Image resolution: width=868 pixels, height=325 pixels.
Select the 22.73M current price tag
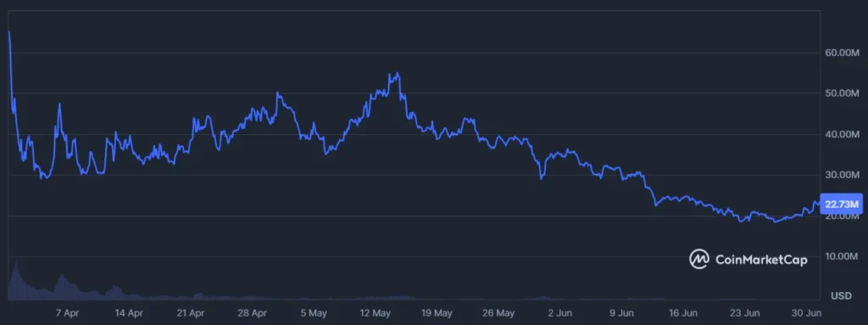click(842, 205)
